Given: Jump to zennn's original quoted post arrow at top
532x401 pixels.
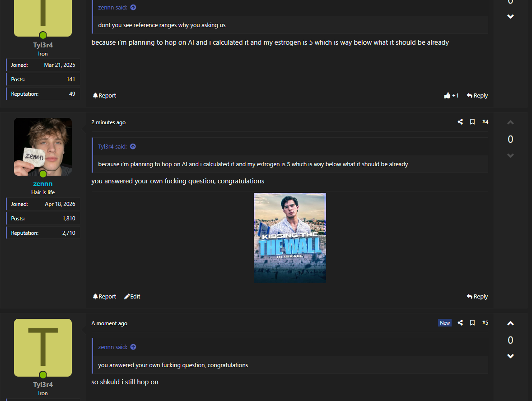Looking at the screenshot, I should coord(133,8).
